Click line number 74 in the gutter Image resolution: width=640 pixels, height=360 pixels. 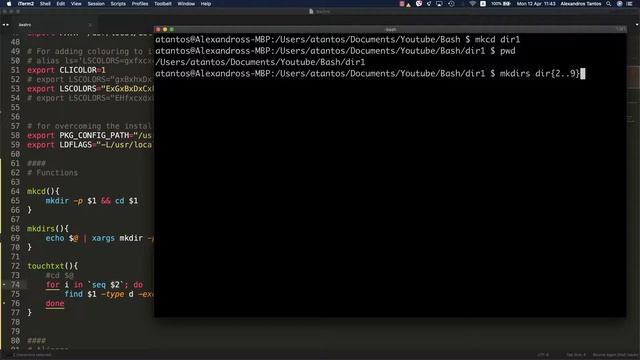point(15,285)
